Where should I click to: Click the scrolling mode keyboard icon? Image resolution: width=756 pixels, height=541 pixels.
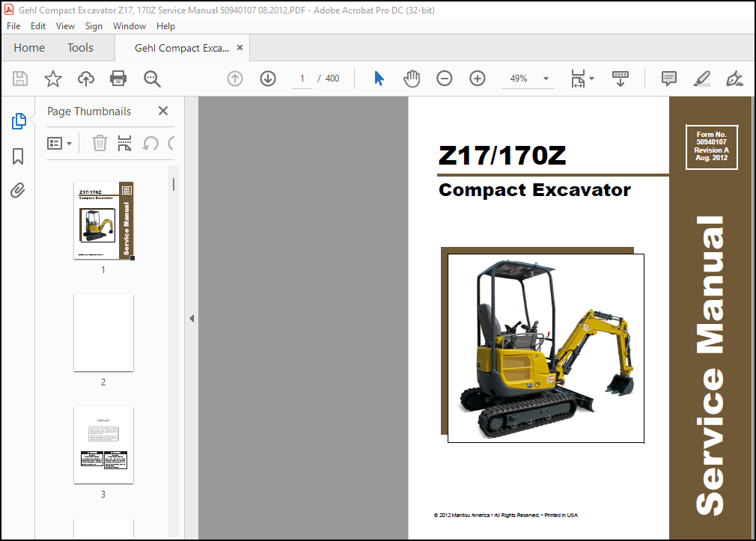coord(620,79)
